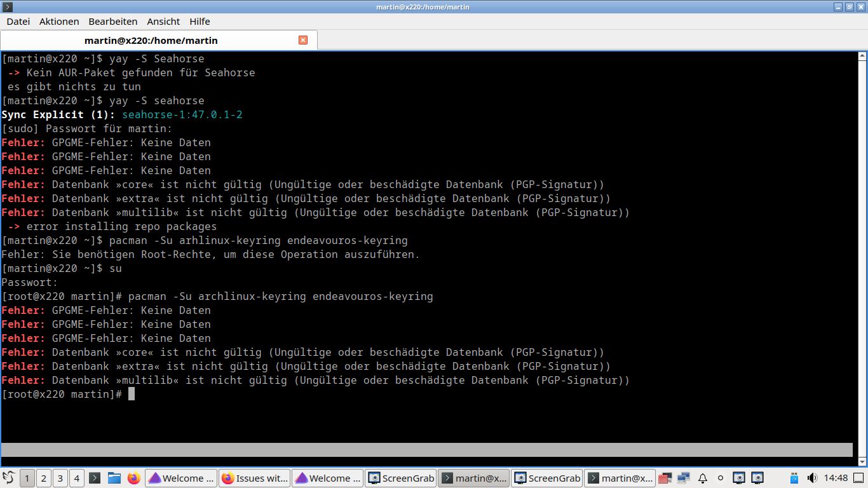The height and width of the screenshot is (488, 868).
Task: Open the firewall tray icon
Action: 665,478
